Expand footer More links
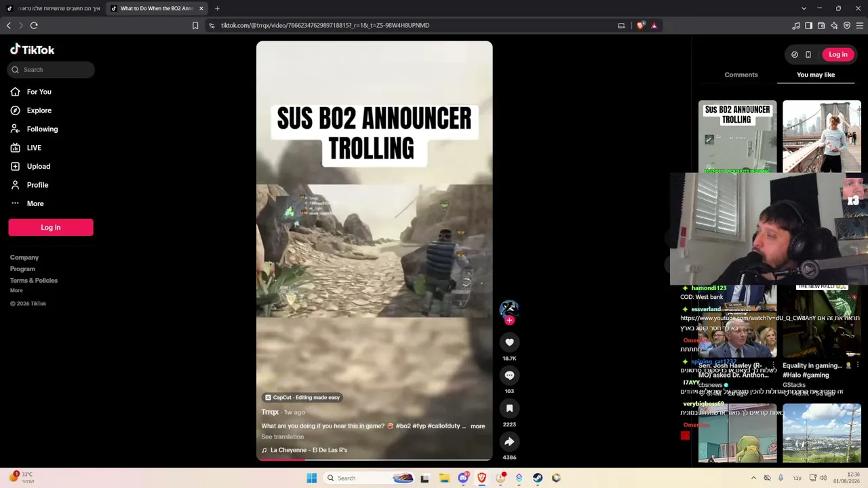 tap(16, 291)
